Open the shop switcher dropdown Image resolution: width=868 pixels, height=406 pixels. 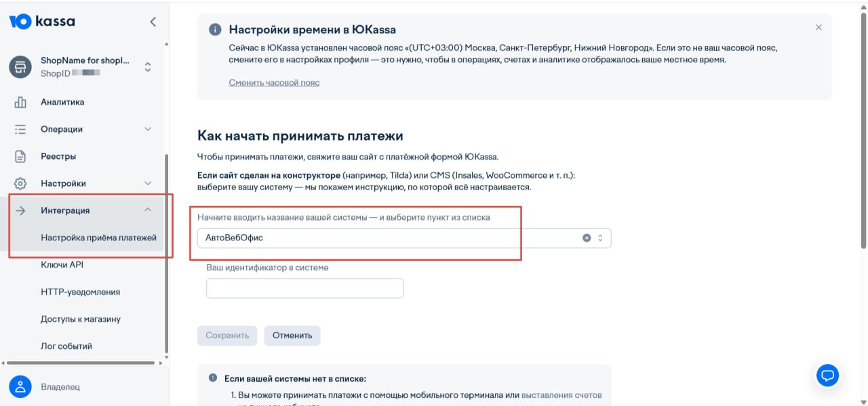[x=148, y=67]
